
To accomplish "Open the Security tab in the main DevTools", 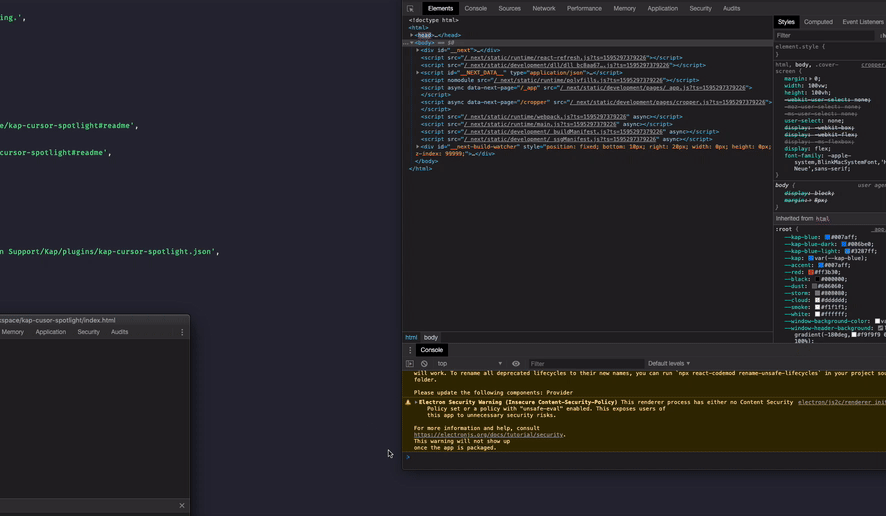I will pyautogui.click(x=700, y=8).
